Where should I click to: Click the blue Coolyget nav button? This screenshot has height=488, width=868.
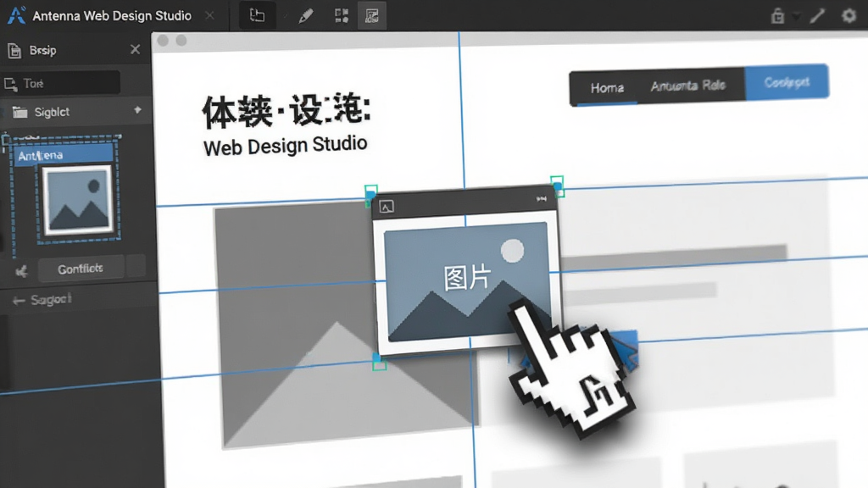tap(787, 82)
